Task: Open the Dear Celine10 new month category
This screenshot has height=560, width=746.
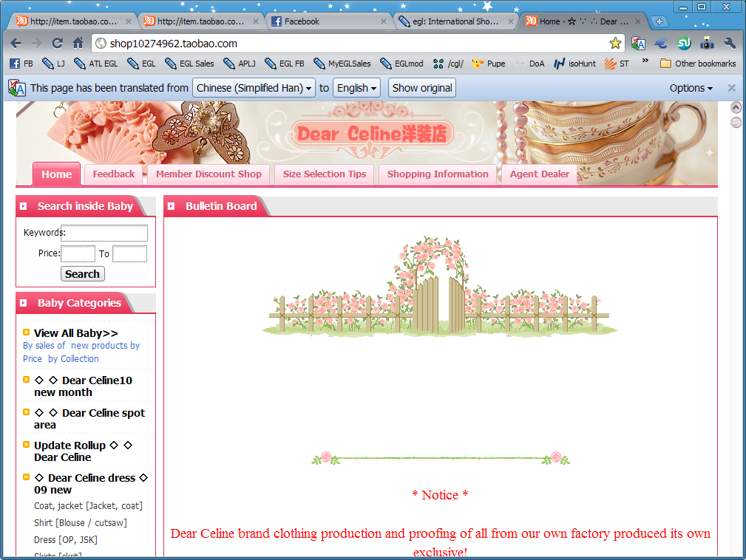Action: [x=84, y=386]
